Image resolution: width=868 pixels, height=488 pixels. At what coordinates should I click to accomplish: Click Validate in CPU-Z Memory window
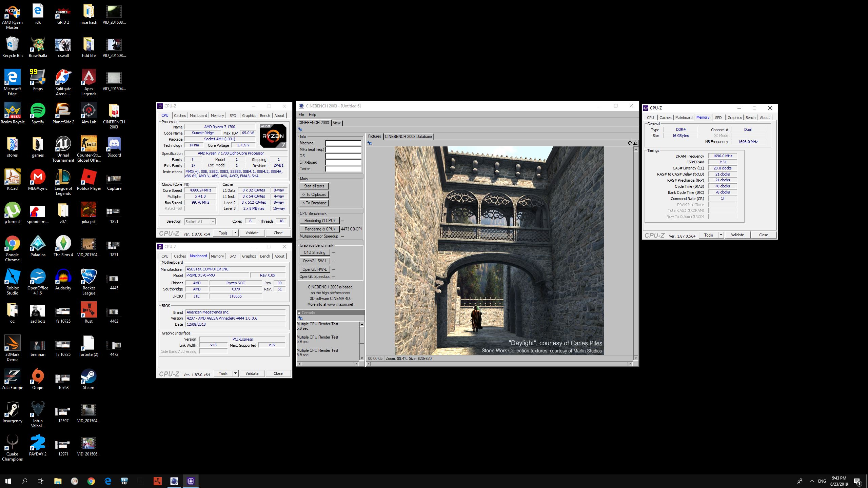tap(737, 235)
